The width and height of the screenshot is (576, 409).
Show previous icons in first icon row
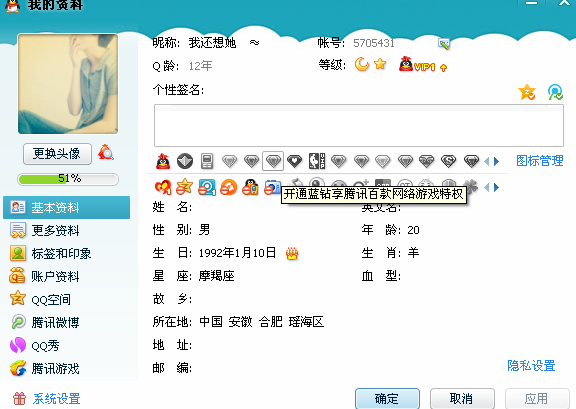487,161
